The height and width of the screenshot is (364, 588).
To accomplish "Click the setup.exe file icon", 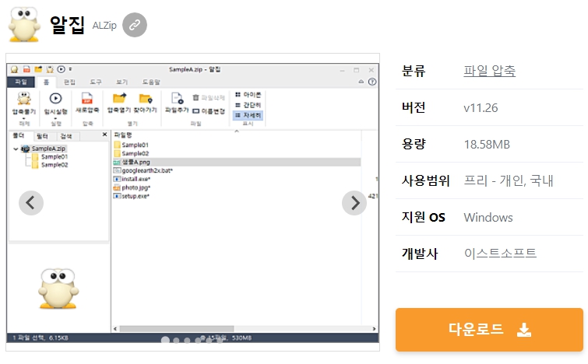I will [x=117, y=196].
